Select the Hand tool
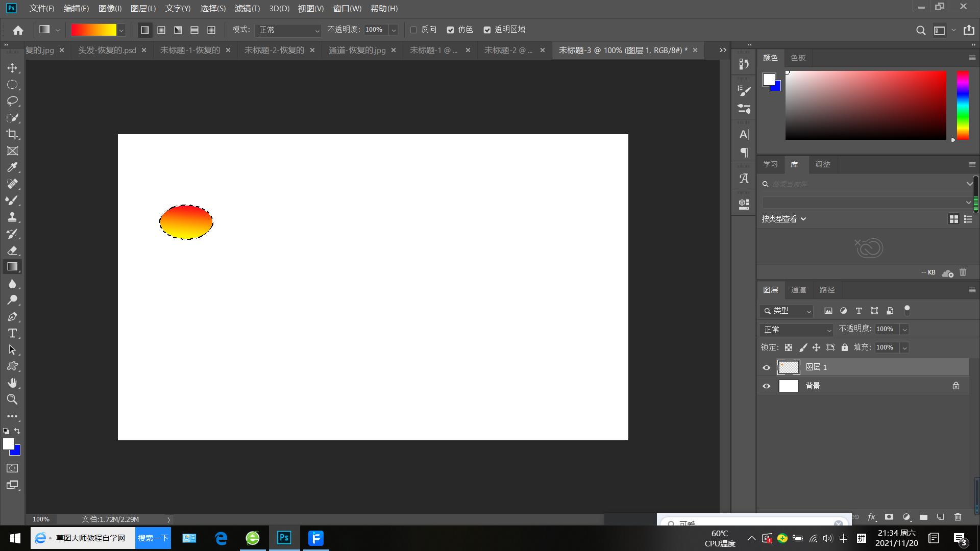The width and height of the screenshot is (980, 551). click(x=12, y=383)
